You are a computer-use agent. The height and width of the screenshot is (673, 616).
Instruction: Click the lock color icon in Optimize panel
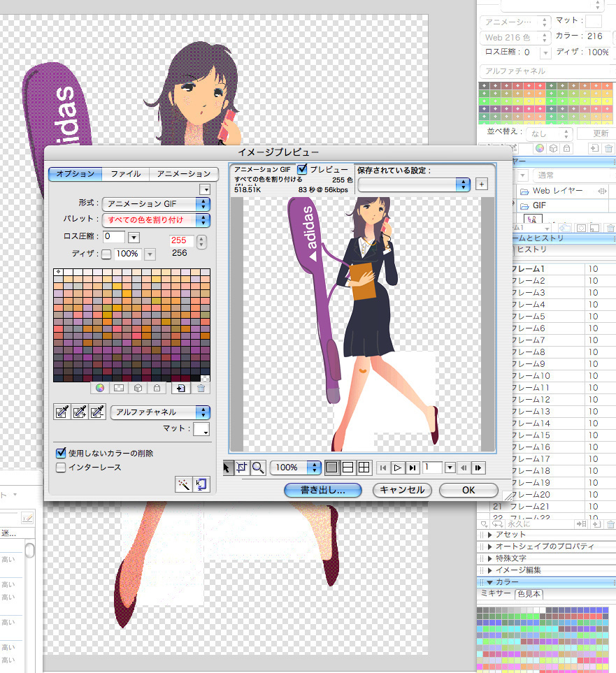pos(567,148)
